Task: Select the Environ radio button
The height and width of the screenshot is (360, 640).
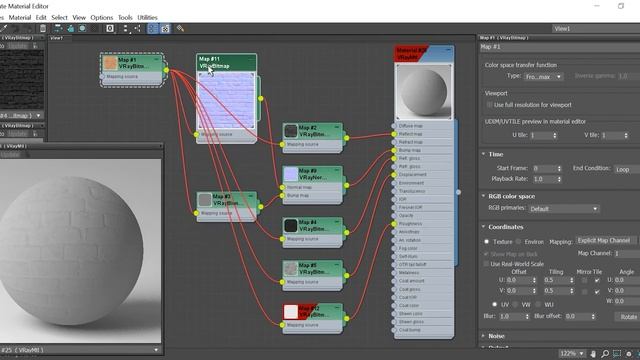Action: tap(518, 242)
